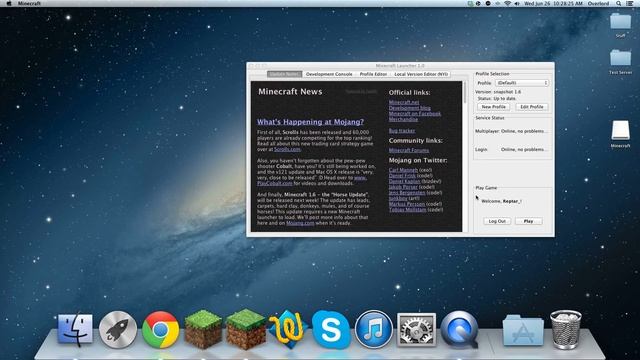Open the Development blog link

pos(409,108)
